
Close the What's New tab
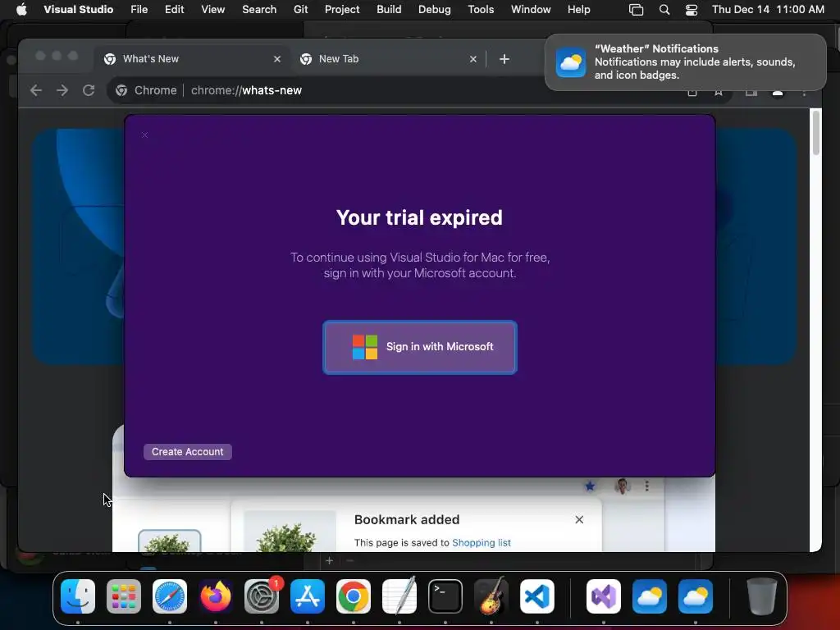[277, 59]
